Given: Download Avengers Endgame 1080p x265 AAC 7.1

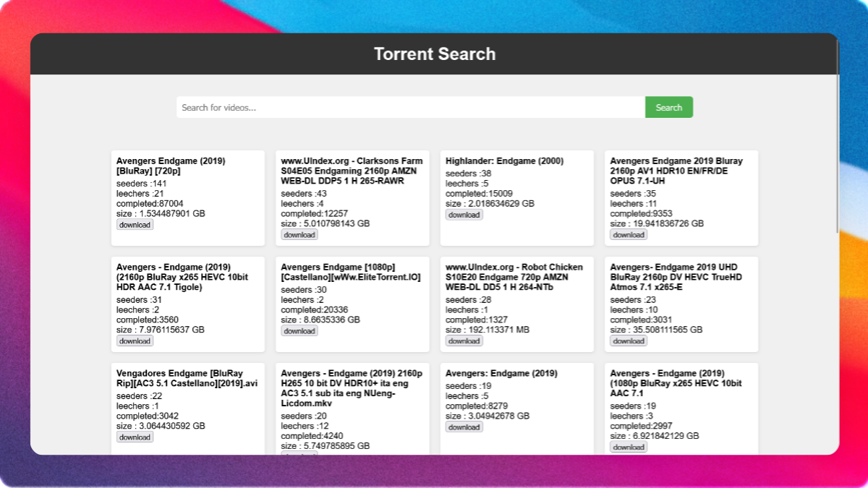Looking at the screenshot, I should coord(629,448).
